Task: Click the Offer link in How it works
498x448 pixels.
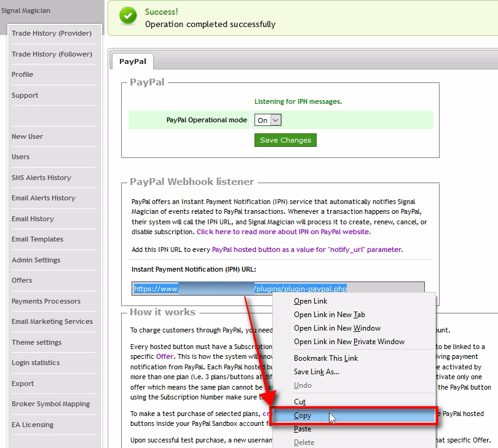Action: (x=165, y=356)
